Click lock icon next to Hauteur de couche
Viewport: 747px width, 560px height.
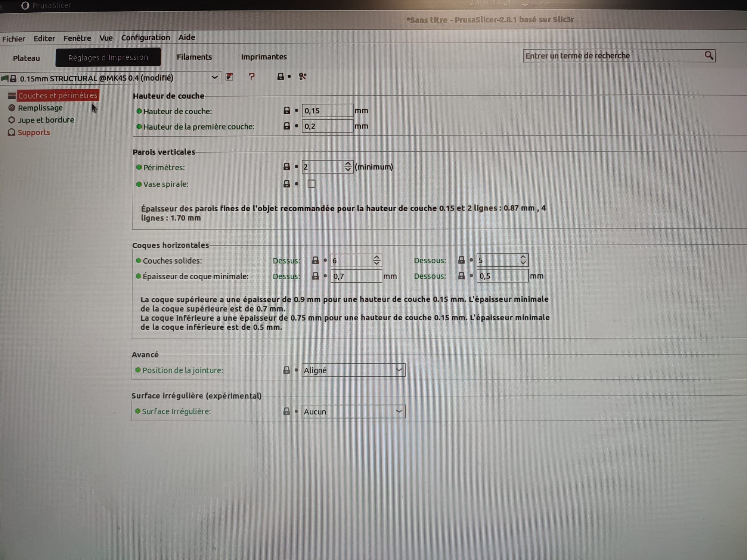point(287,111)
